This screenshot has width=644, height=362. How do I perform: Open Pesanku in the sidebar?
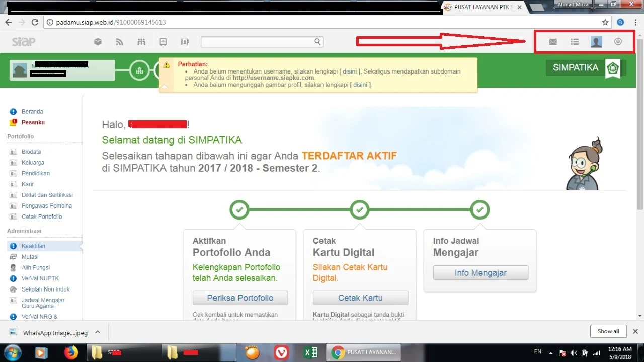pyautogui.click(x=33, y=122)
